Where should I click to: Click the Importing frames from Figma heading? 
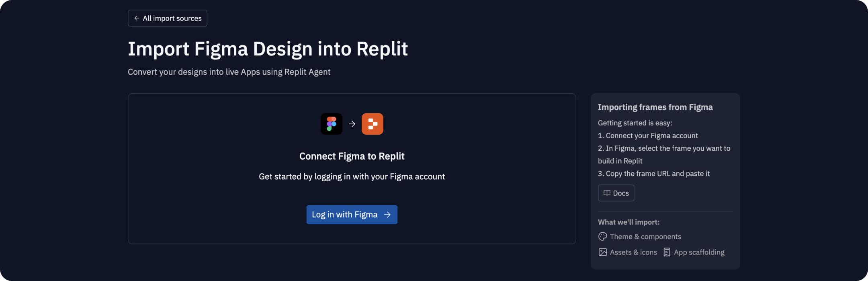(x=655, y=107)
